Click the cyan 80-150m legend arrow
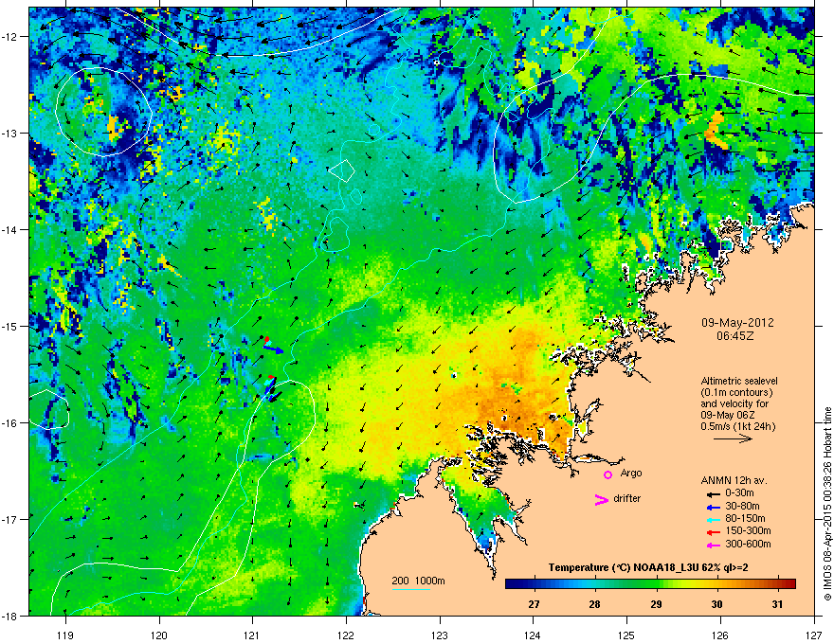The image size is (834, 644). (714, 520)
